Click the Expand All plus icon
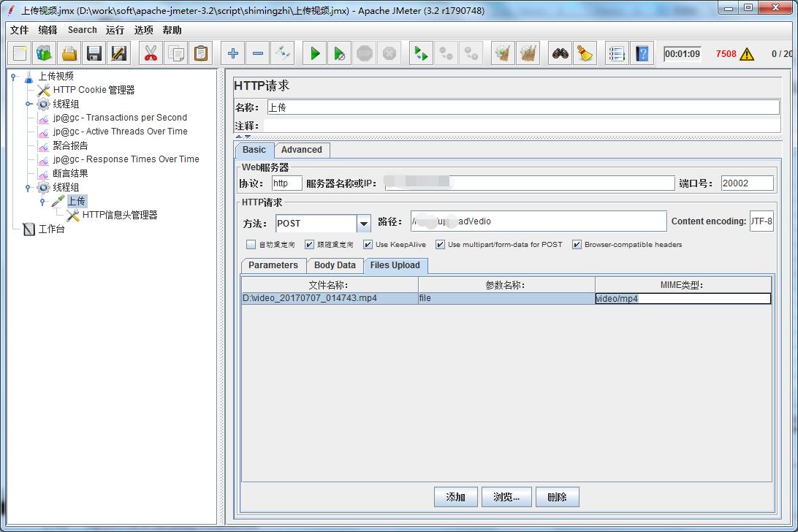Image resolution: width=798 pixels, height=532 pixels. [x=233, y=53]
